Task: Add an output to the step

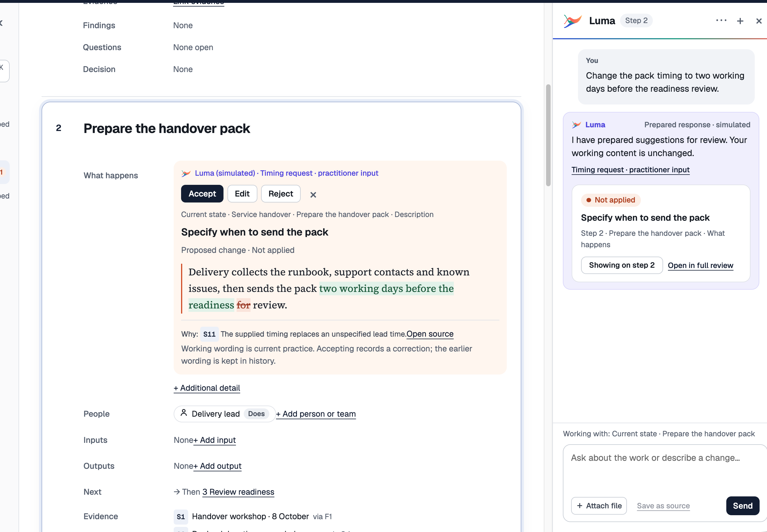Action: pyautogui.click(x=218, y=466)
